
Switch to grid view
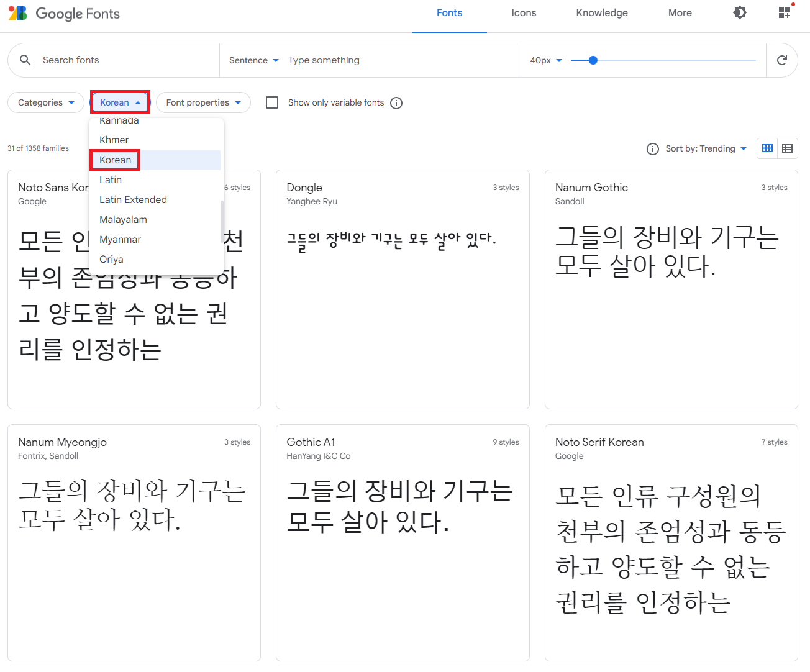(768, 148)
